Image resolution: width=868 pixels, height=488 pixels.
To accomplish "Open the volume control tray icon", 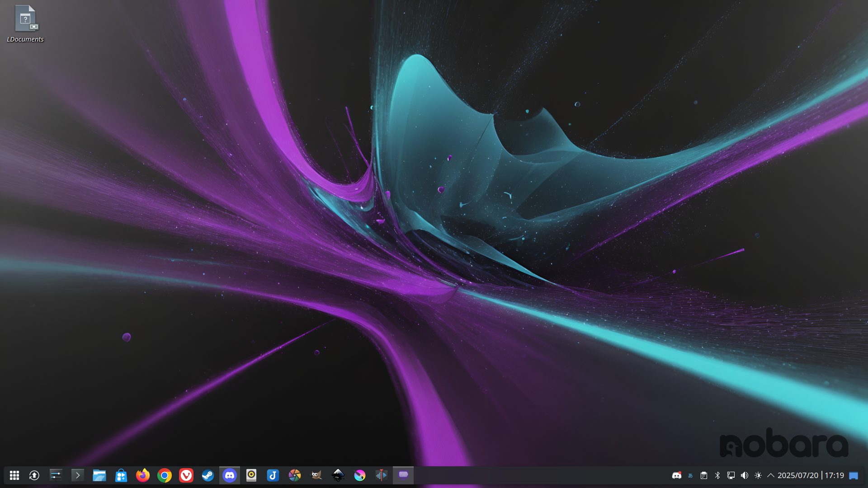I will (745, 475).
